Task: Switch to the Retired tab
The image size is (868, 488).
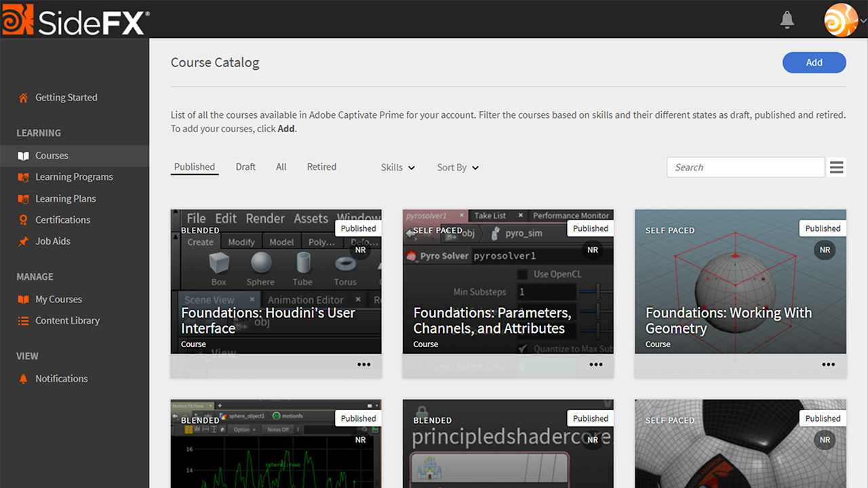Action: tap(321, 167)
